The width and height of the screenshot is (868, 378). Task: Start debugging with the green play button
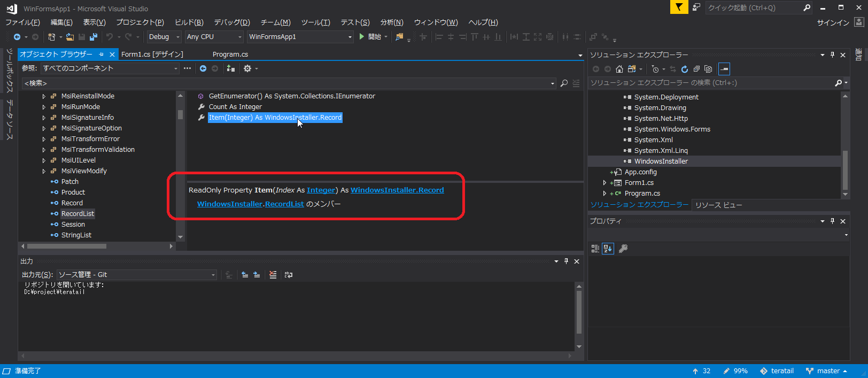[362, 37]
